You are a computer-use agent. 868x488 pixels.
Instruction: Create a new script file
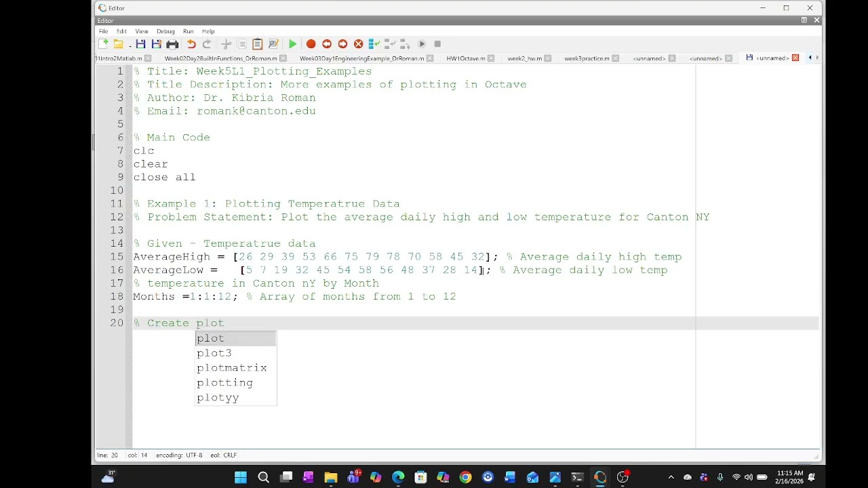(x=103, y=44)
